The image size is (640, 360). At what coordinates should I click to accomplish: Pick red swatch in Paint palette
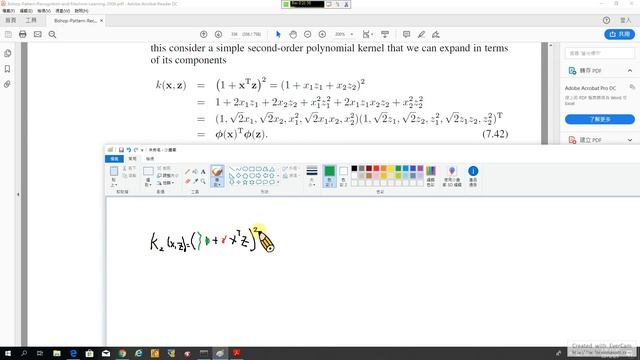[376, 168]
